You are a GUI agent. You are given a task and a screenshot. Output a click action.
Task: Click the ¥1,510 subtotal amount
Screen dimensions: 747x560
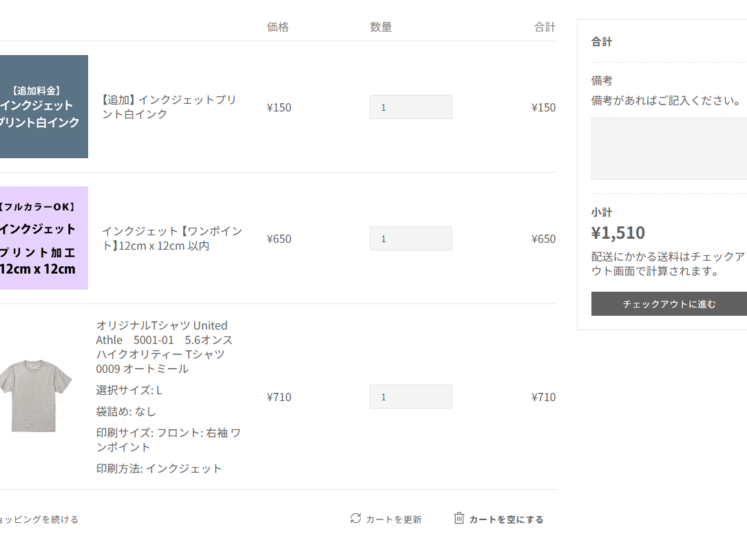618,233
